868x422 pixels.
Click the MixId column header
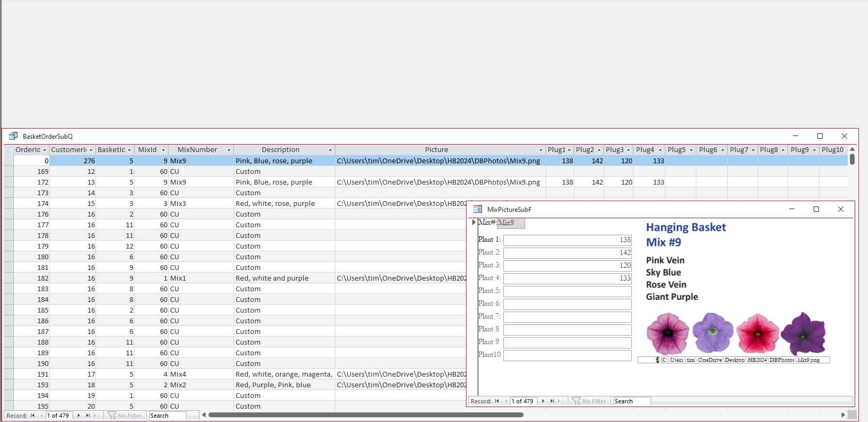pos(147,150)
